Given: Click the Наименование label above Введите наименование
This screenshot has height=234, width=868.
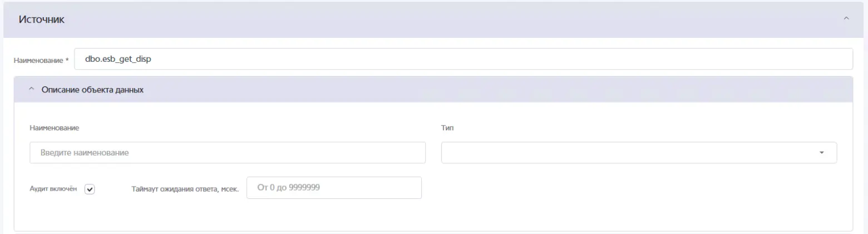Looking at the screenshot, I should click(x=55, y=128).
